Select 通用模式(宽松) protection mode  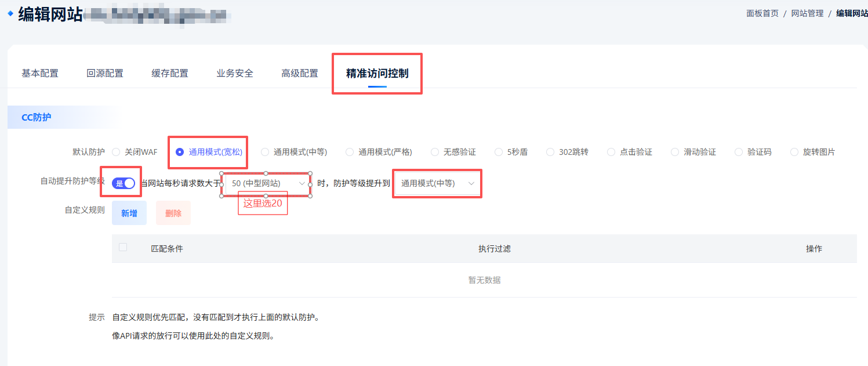[x=180, y=152]
